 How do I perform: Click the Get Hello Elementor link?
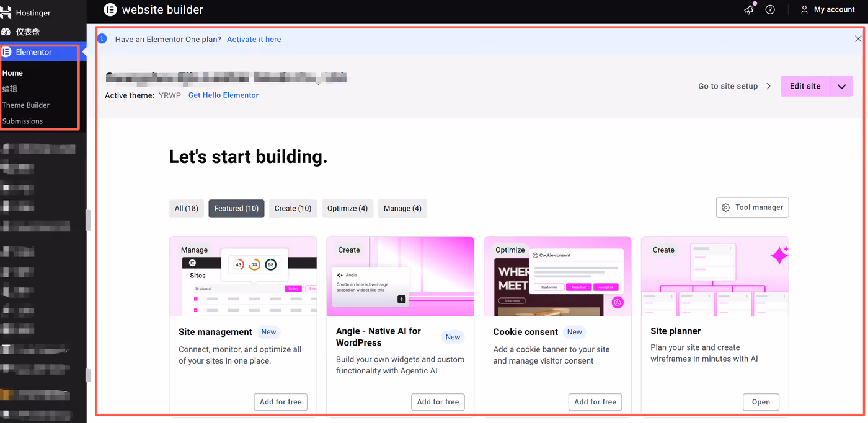coord(223,95)
